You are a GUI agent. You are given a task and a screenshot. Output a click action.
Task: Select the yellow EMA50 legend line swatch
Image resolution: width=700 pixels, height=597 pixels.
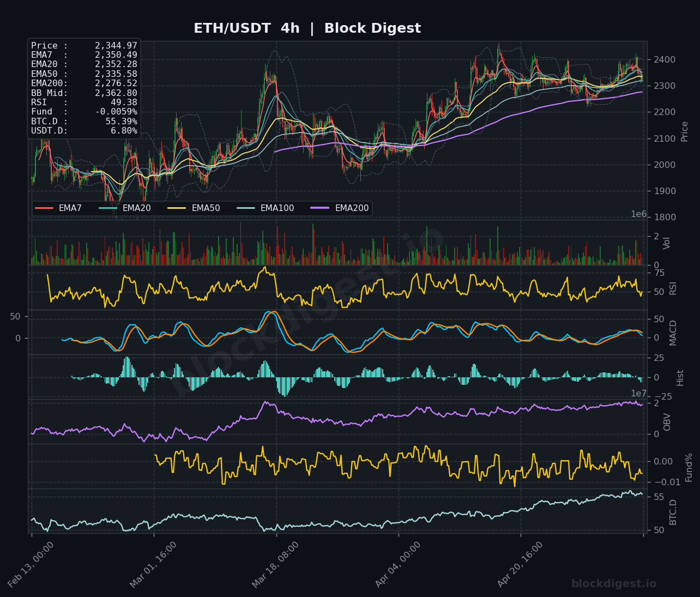point(177,208)
